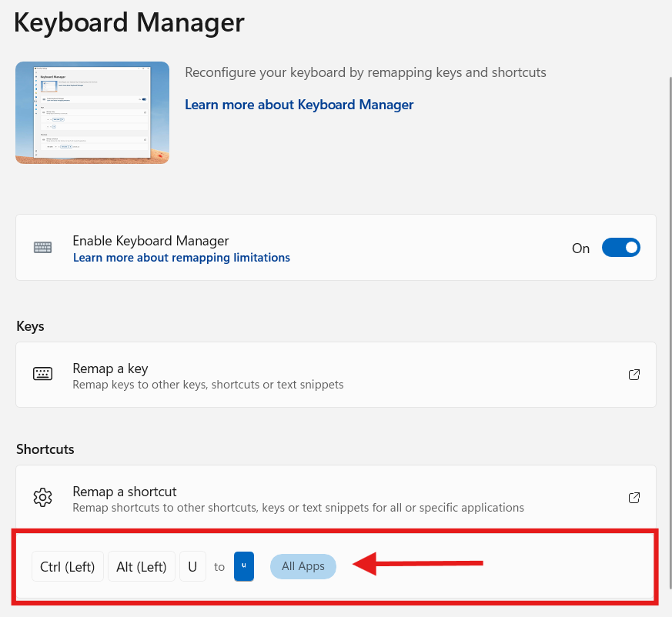
Task: Click the U key chip in the shortcut
Action: tap(192, 567)
